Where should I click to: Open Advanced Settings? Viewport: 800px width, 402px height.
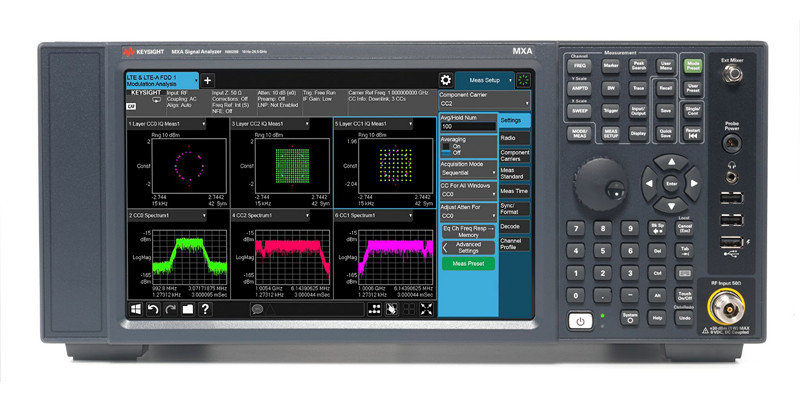tap(468, 248)
